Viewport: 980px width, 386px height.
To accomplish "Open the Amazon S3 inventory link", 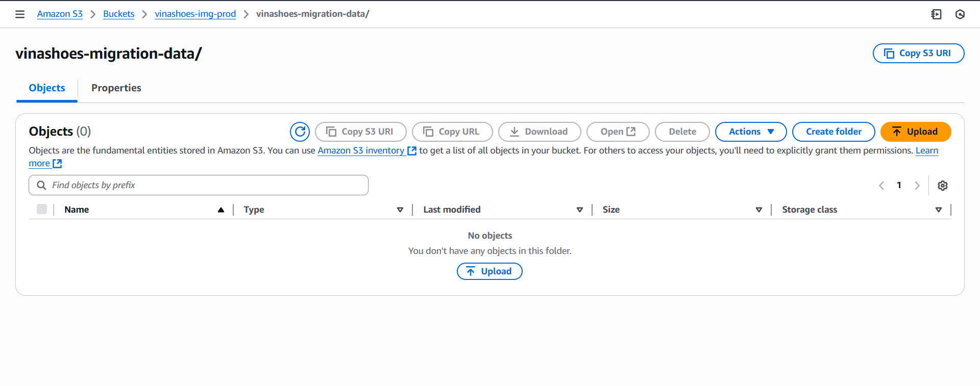I will (x=361, y=150).
